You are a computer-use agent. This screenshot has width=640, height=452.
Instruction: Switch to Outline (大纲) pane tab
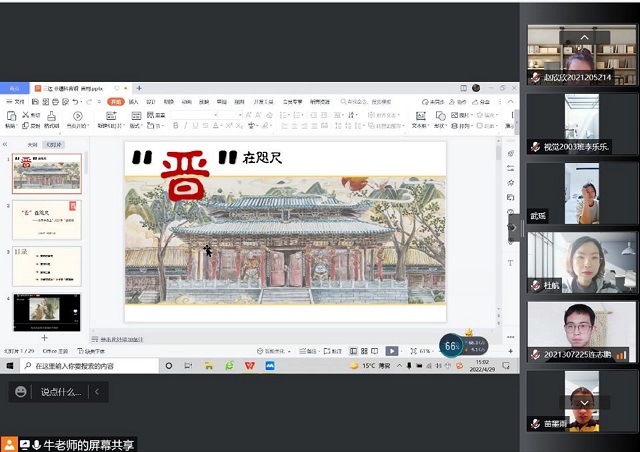(x=32, y=145)
